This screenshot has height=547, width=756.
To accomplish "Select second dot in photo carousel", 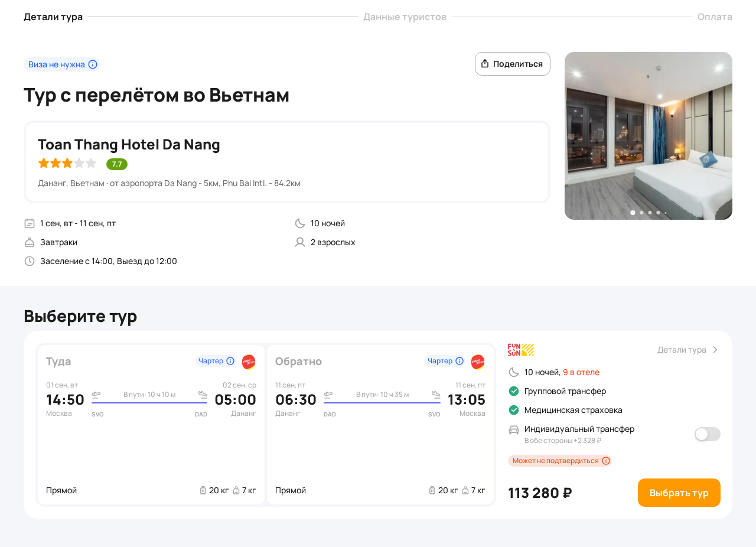I will tap(641, 213).
